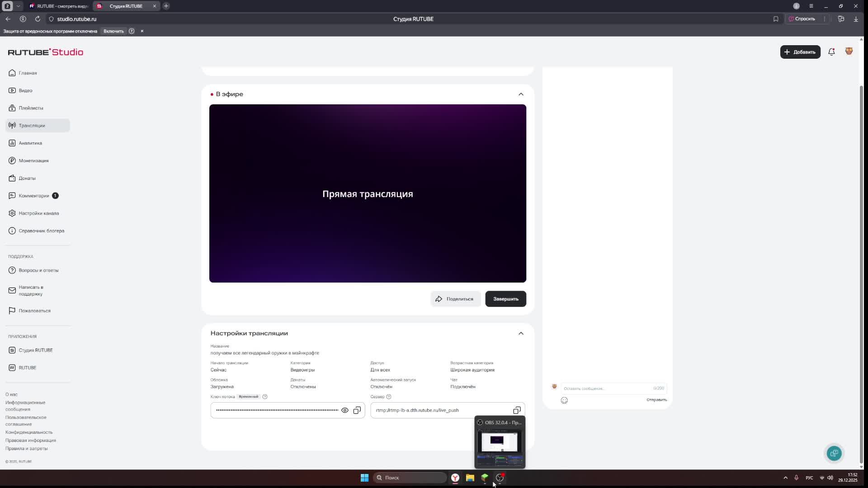The image size is (868, 488).
Task: Switch to the RUTUBE browser tab
Action: [59, 6]
